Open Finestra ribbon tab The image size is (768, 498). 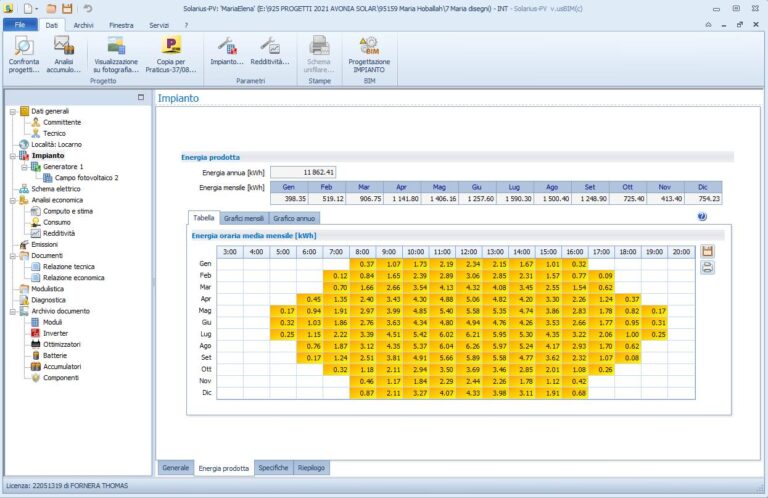point(121,25)
